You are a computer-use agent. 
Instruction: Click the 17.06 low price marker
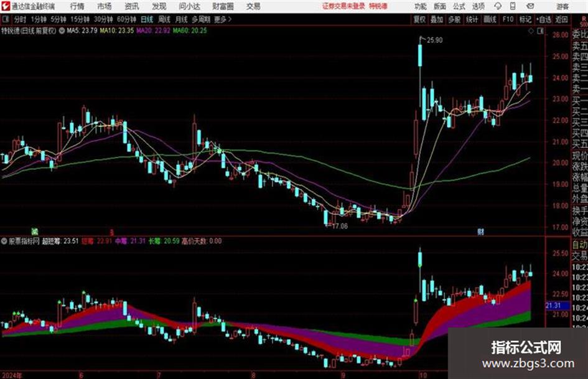point(340,227)
